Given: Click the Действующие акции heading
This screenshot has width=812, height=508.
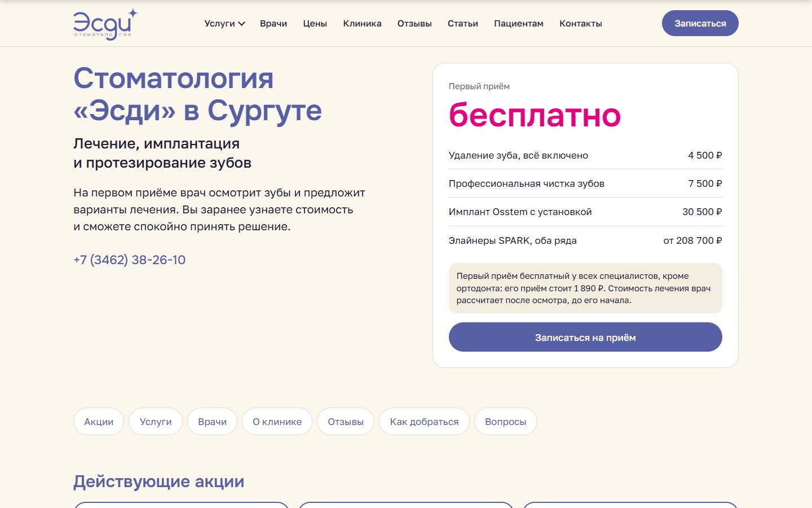Looking at the screenshot, I should pyautogui.click(x=159, y=481).
